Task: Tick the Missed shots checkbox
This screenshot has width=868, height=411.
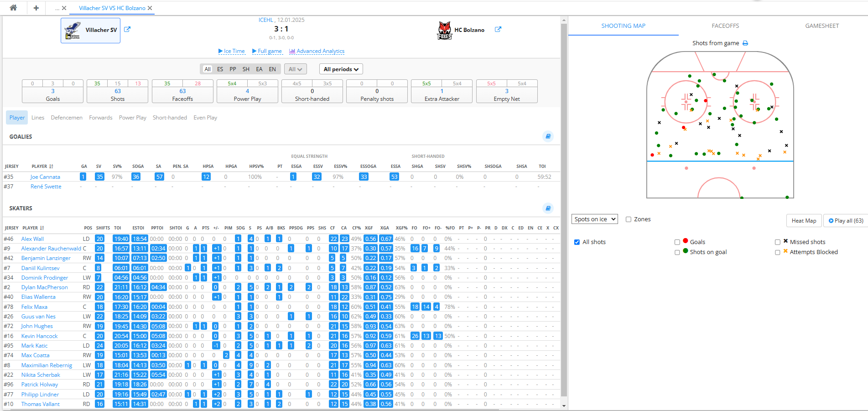Action: pyautogui.click(x=778, y=242)
